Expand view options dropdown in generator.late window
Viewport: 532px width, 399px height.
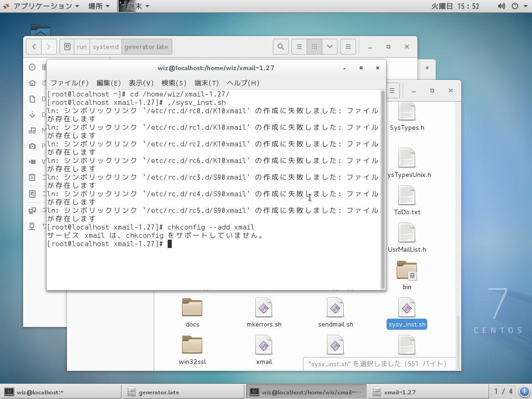pyautogui.click(x=329, y=47)
